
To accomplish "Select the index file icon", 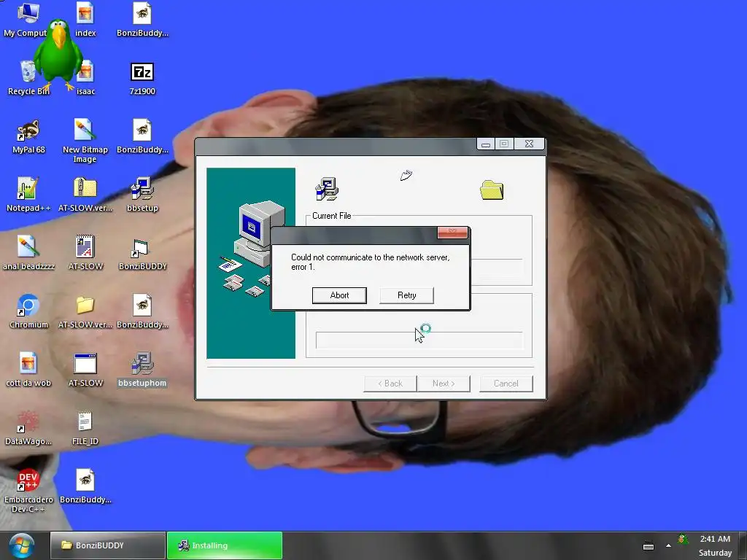I will pyautogui.click(x=85, y=19).
